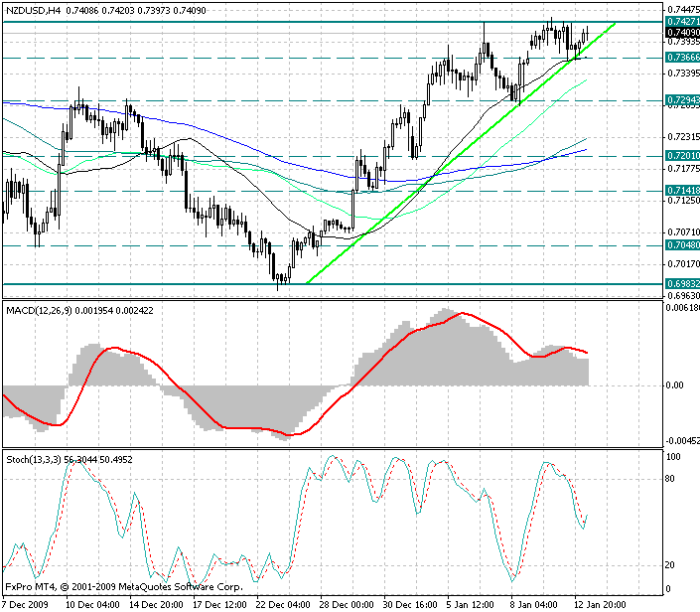Click the 30 Dec 16:00 time label
Viewport: 700px width, 612px height.
pos(410,605)
